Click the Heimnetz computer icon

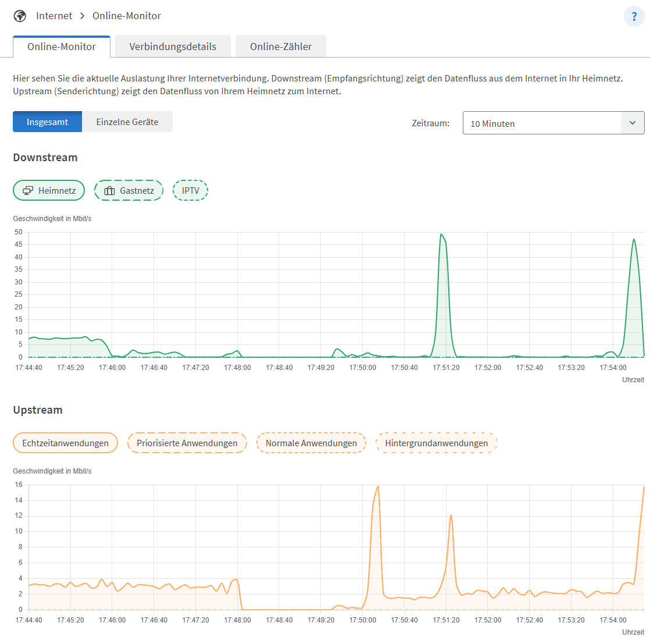coord(28,190)
